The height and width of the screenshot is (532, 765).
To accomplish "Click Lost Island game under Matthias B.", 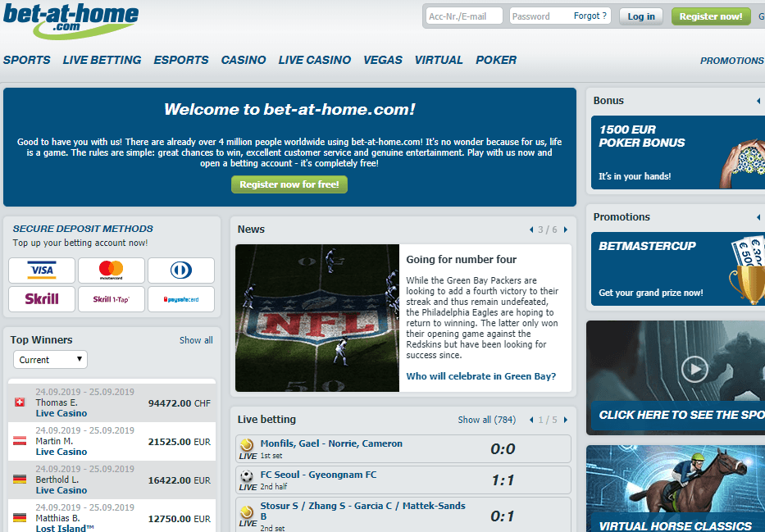I will (65, 528).
